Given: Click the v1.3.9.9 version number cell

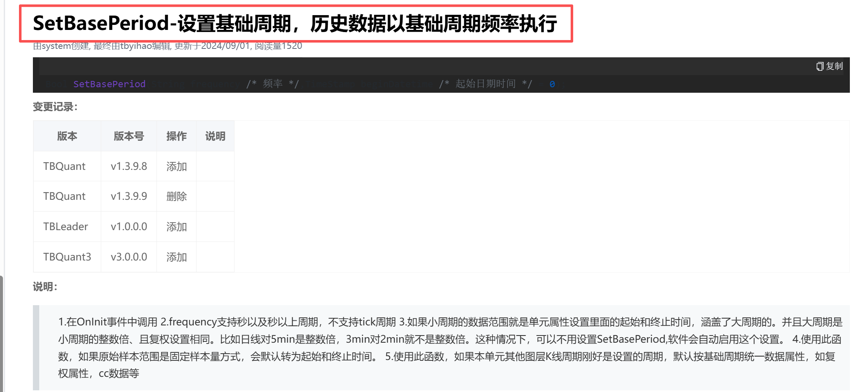Looking at the screenshot, I should pyautogui.click(x=129, y=196).
